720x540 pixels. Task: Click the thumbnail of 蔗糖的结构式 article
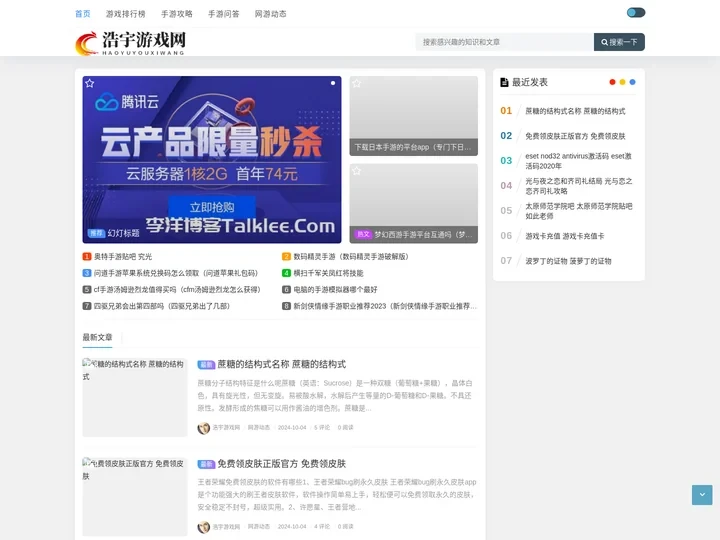point(135,397)
